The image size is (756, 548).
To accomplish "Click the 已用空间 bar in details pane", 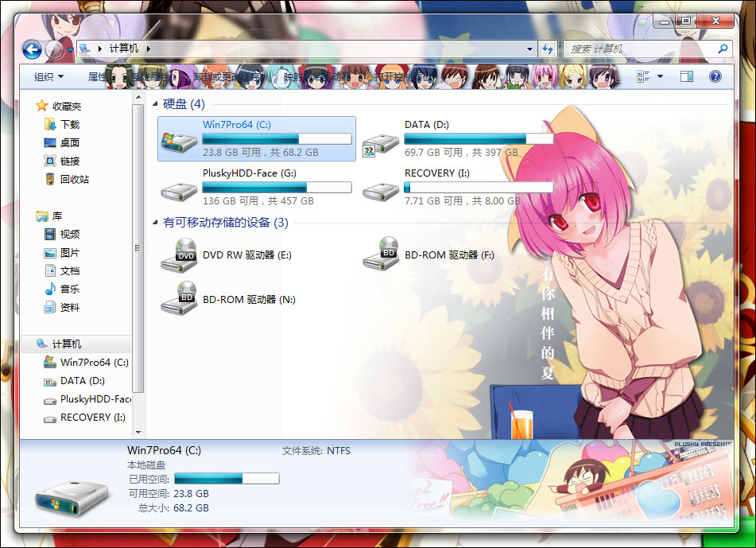I will point(227,478).
